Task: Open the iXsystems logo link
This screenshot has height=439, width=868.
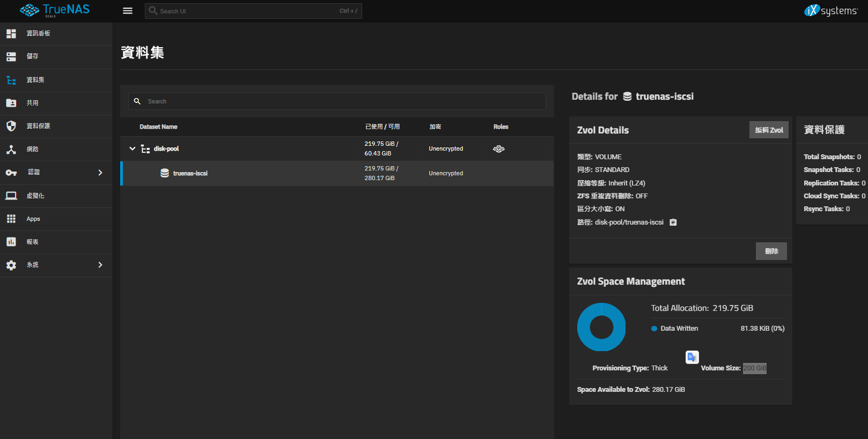Action: coord(830,11)
